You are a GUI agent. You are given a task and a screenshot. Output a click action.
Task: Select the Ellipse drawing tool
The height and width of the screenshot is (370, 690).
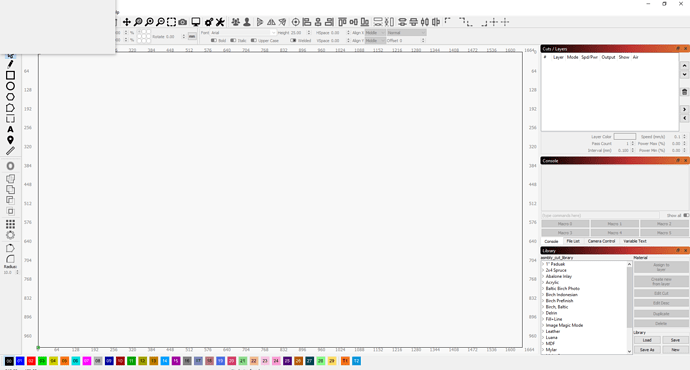pyautogui.click(x=10, y=86)
